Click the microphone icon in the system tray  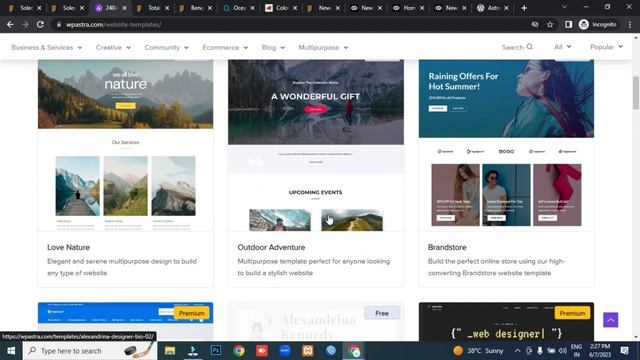540,351
